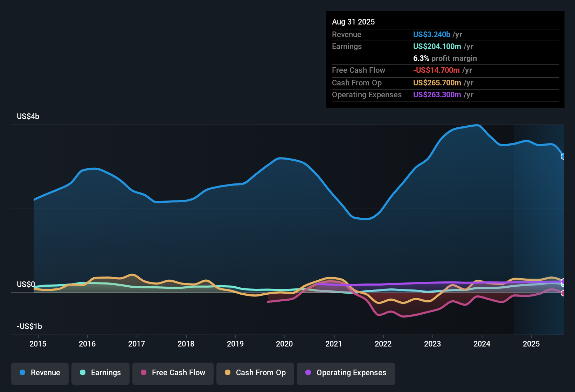Image resolution: width=575 pixels, height=392 pixels.
Task: Select the purple Operating Expenses legend dot
Action: point(308,373)
